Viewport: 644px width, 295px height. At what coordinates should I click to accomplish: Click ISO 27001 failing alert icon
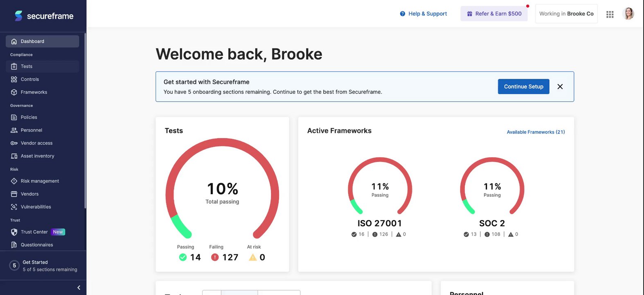pyautogui.click(x=375, y=234)
